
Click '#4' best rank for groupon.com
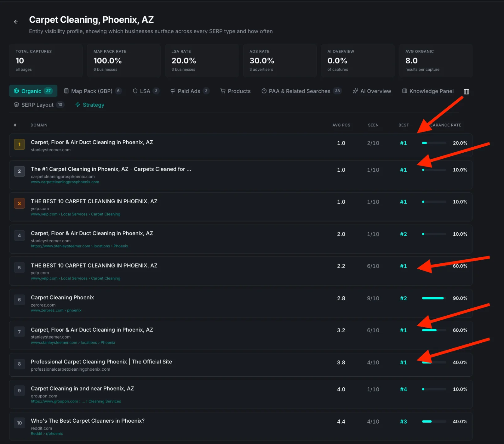pos(404,389)
